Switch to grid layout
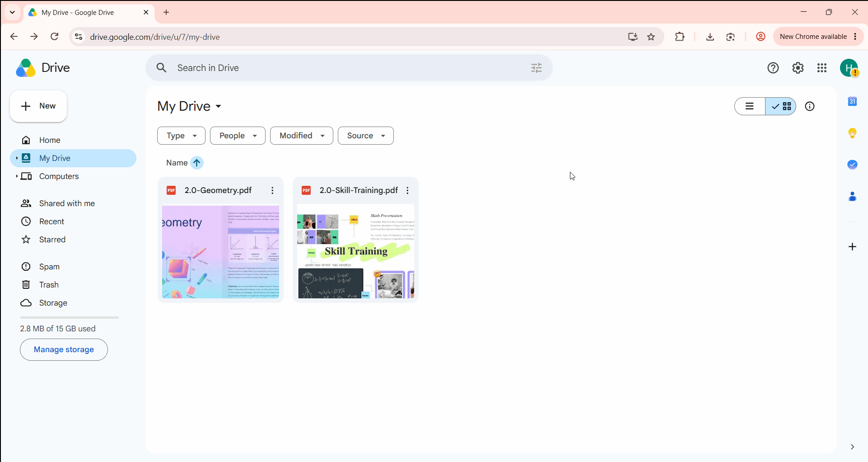The height and width of the screenshot is (462, 868). point(781,106)
